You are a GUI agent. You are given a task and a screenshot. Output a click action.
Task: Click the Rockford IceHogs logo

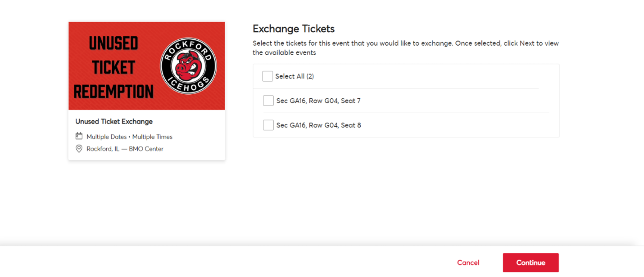click(x=188, y=66)
